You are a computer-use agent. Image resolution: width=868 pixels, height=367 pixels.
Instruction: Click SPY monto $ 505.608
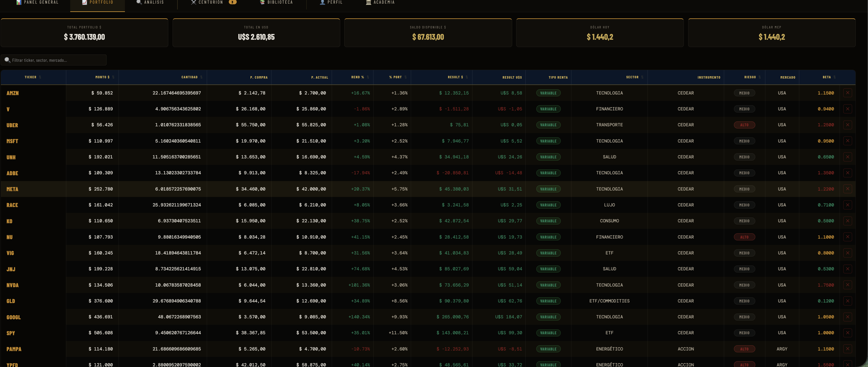[x=101, y=333]
